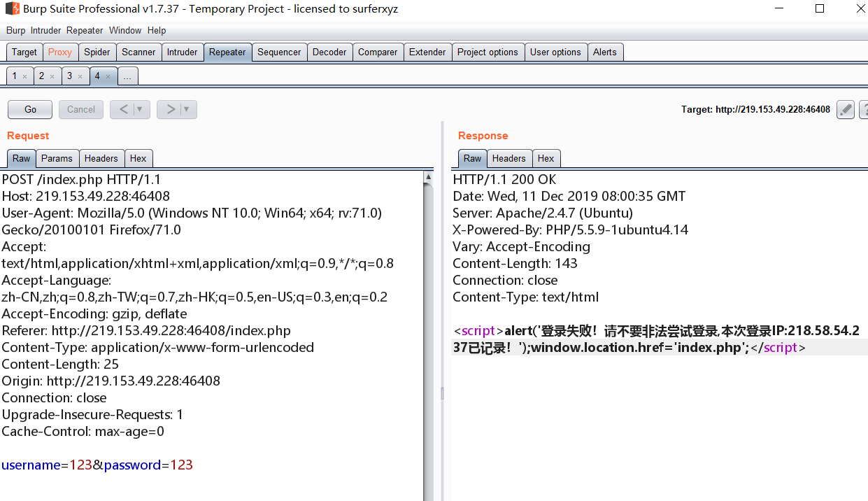The width and height of the screenshot is (868, 501).
Task: Switch to the Scanner tool tab
Action: [138, 52]
